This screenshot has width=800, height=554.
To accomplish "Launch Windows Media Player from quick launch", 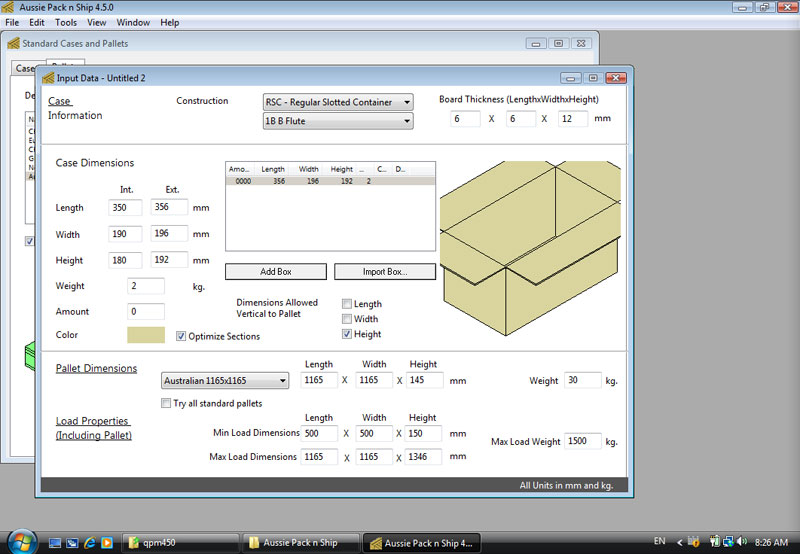I will (x=107, y=543).
